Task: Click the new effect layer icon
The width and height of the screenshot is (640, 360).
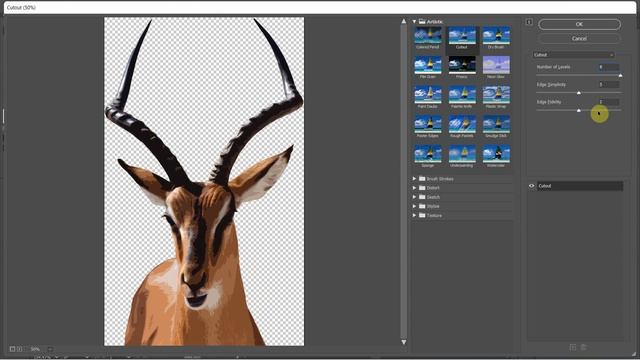Action: [573, 347]
